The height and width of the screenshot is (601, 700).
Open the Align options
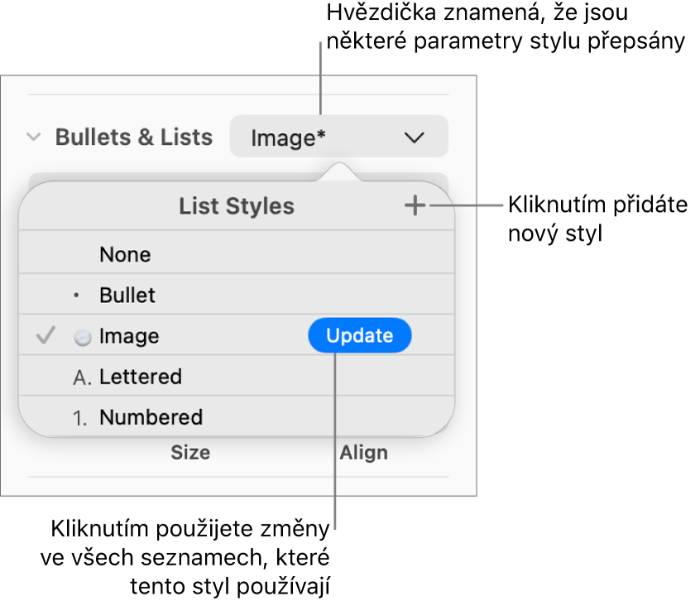click(x=363, y=452)
